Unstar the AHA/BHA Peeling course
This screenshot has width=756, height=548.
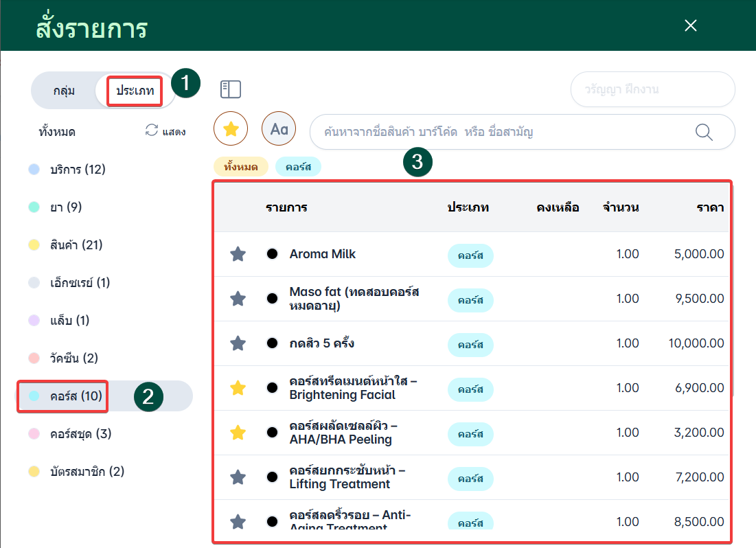(x=238, y=433)
